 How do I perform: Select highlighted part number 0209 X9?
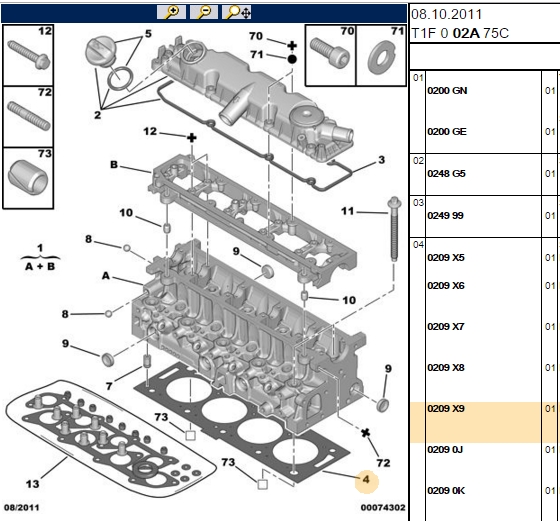point(446,408)
